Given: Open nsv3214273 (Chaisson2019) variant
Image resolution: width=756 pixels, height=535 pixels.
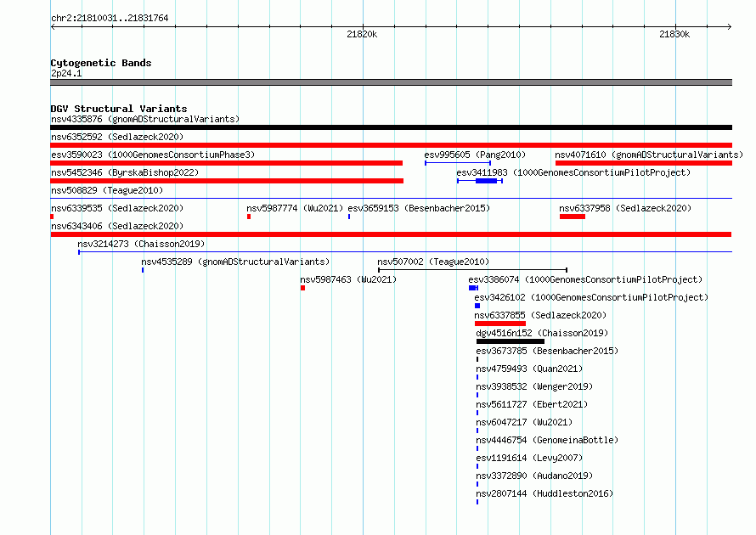Looking at the screenshot, I should point(141,244).
